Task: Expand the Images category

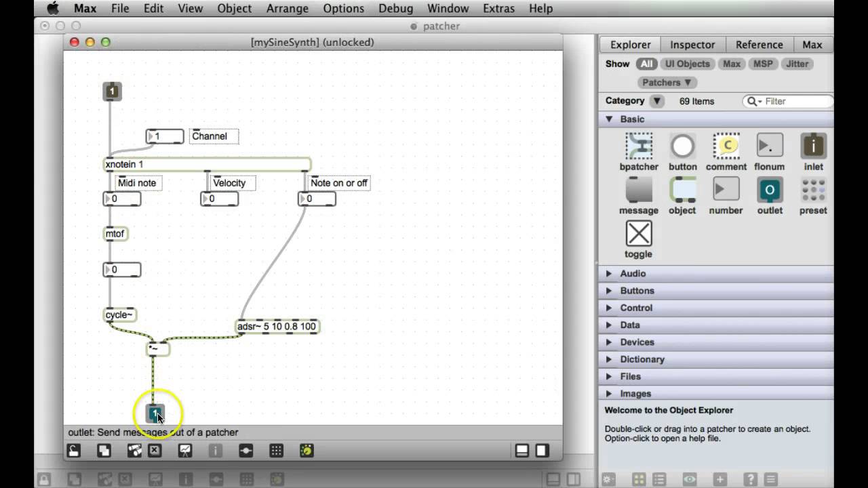Action: [608, 394]
